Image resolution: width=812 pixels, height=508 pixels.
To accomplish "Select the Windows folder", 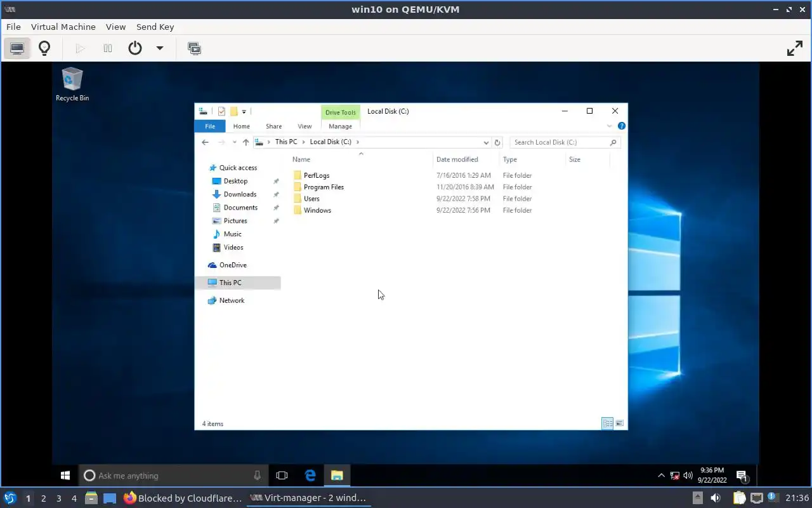I will click(317, 210).
